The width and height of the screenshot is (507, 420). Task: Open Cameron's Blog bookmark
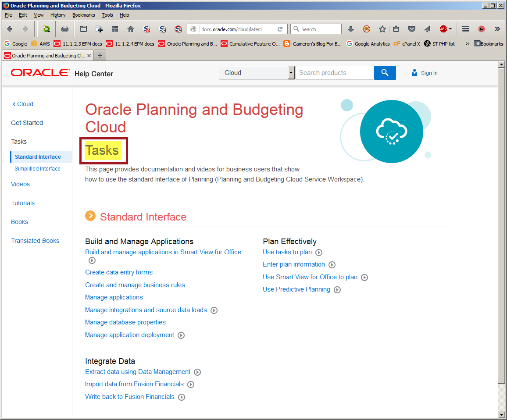[313, 44]
